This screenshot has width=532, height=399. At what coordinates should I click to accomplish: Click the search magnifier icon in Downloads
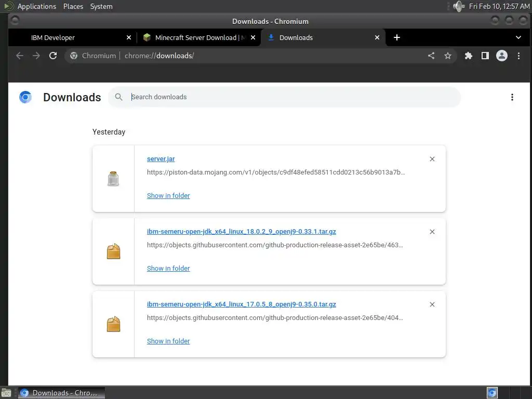click(x=118, y=97)
